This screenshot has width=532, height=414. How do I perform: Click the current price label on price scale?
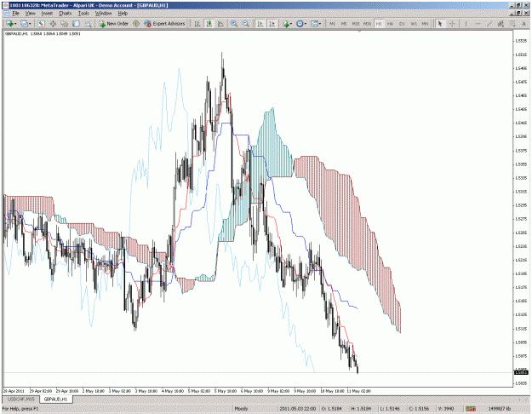[x=521, y=372]
